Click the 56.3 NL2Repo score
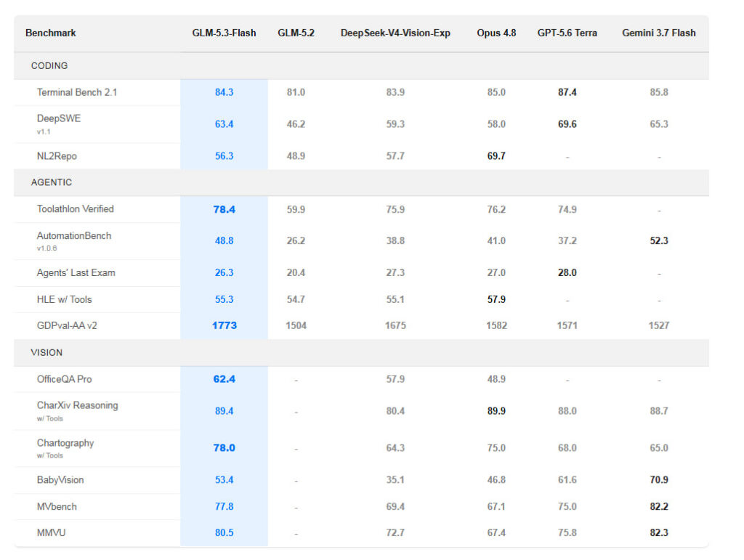744x560 pixels. click(x=224, y=156)
